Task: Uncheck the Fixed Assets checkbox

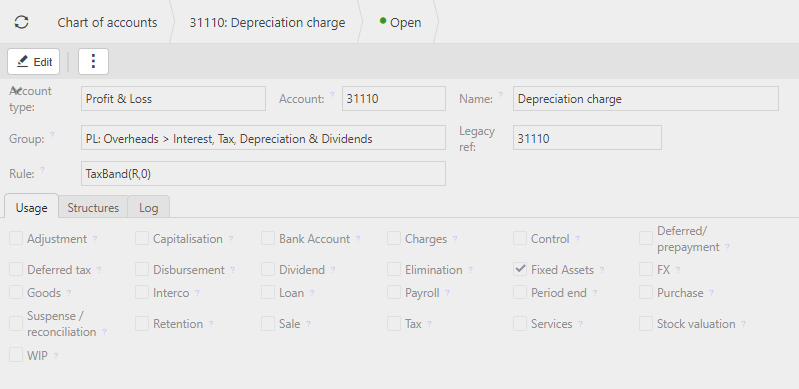Action: pos(520,269)
